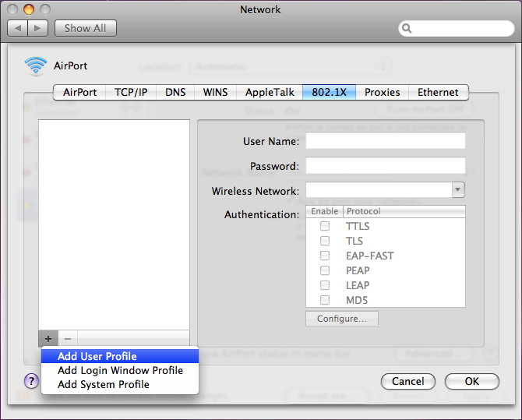The height and width of the screenshot is (420, 522).
Task: Click the Wireless Network combo field
Action: (x=379, y=190)
